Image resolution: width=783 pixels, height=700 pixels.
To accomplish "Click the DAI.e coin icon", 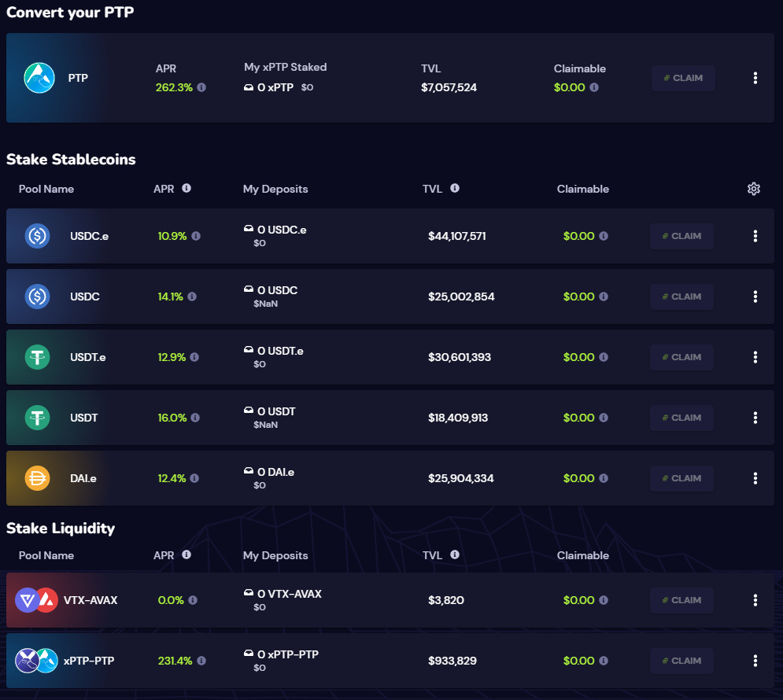I will (38, 478).
